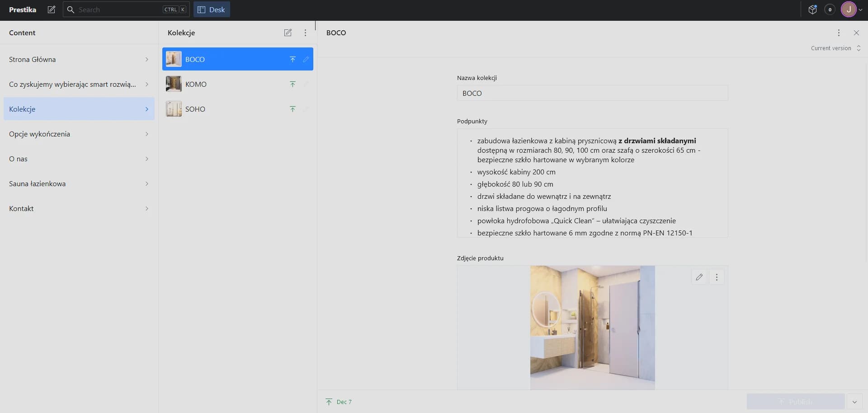Open Co zyskujemy wybierając smart rozwiązania item
The image size is (868, 413).
(79, 84)
